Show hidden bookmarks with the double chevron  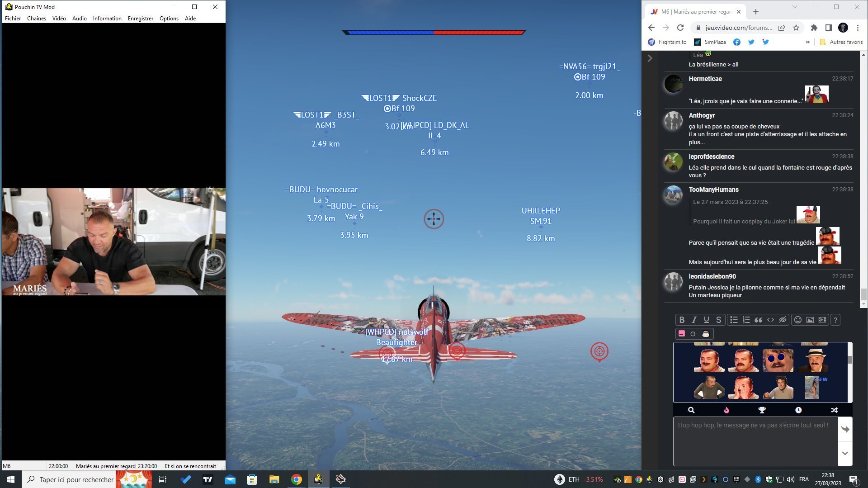(x=808, y=42)
